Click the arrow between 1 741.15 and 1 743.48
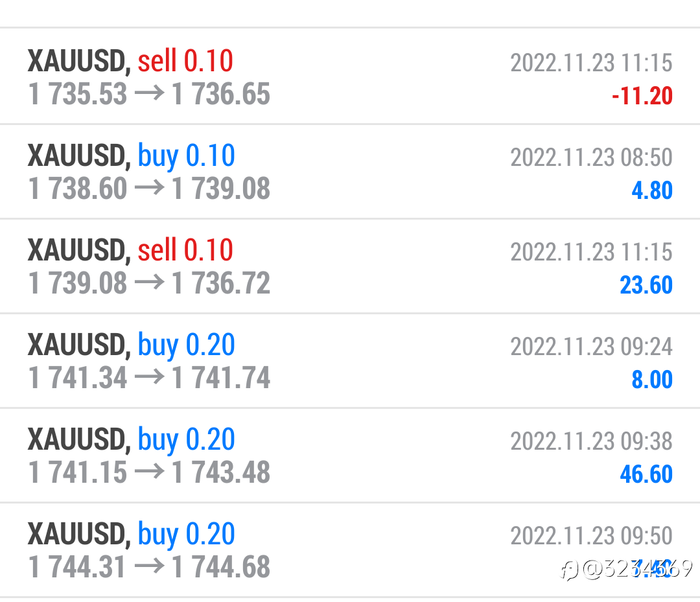700x602 pixels. click(150, 472)
